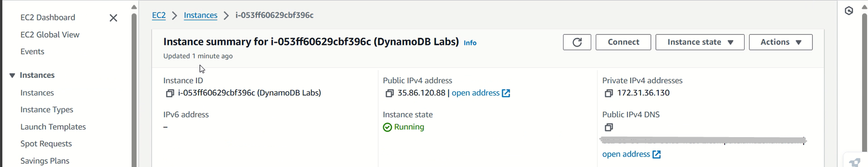This screenshot has width=868, height=167.
Task: Click the refresh instance summary icon button
Action: point(577,42)
